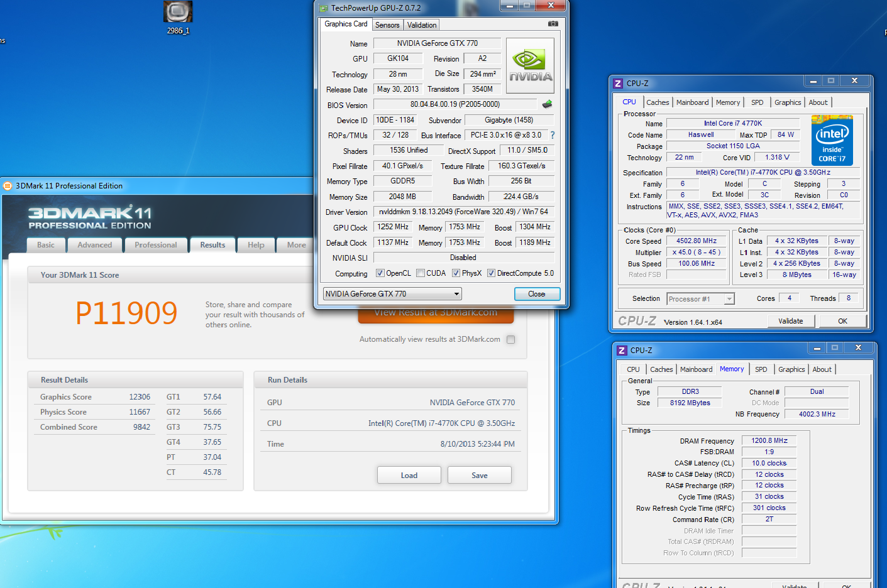Open SPD tab in upper CPU-Z
Viewport: 887px width, 588px height.
[x=758, y=102]
